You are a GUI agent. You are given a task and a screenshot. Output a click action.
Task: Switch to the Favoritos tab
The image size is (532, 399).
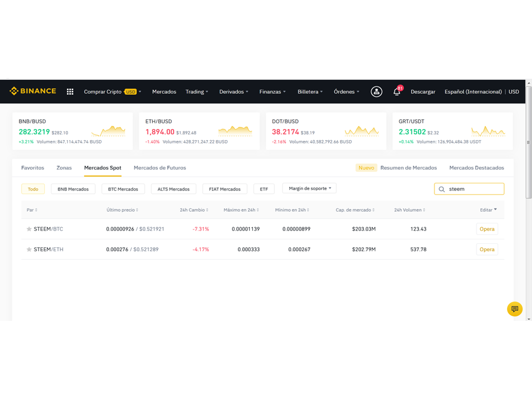pos(33,167)
